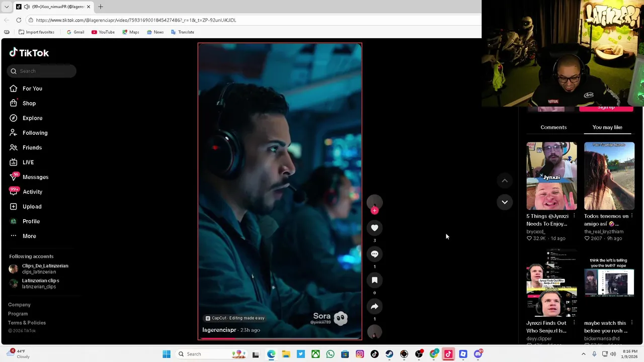The height and width of the screenshot is (362, 644).
Task: Open the Todos tenemos un amigo video thumbnail
Action: (609, 176)
